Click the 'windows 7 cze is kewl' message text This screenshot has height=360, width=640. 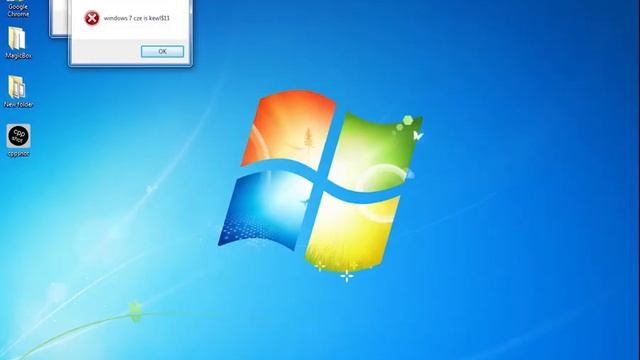click(x=136, y=18)
